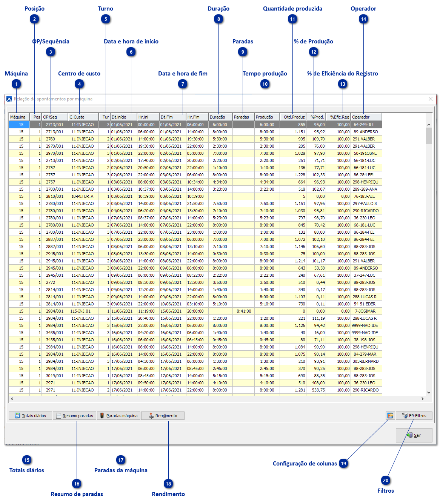
Task: Click the vertical scrollbar down arrow
Action: 429,392
